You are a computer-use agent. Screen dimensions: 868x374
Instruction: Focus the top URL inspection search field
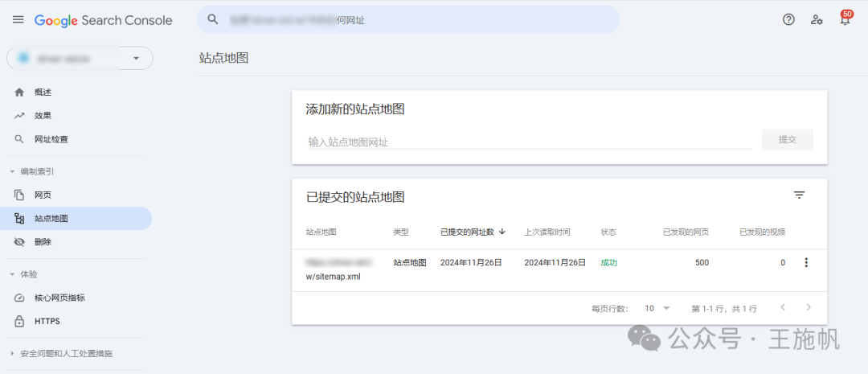(408, 20)
